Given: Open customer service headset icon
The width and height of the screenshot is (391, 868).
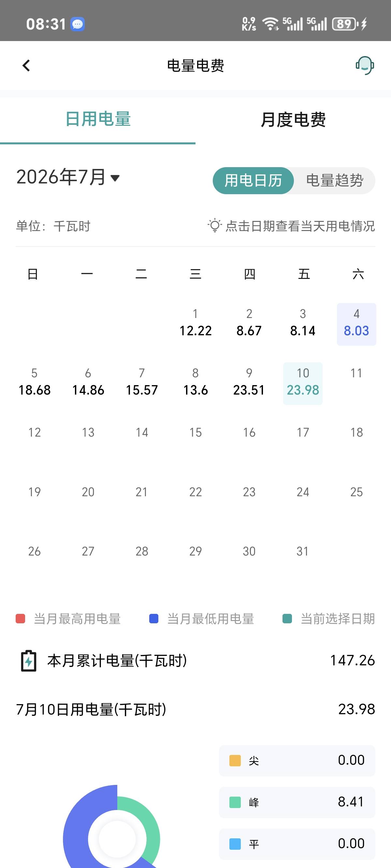Looking at the screenshot, I should click(x=365, y=65).
